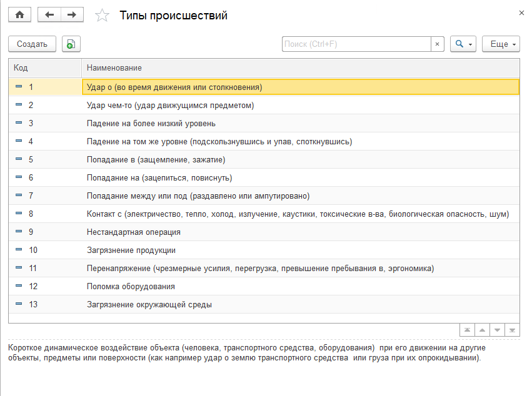The height and width of the screenshot is (396, 532).
Task: Select row icon for code 13
Action: click(19, 304)
